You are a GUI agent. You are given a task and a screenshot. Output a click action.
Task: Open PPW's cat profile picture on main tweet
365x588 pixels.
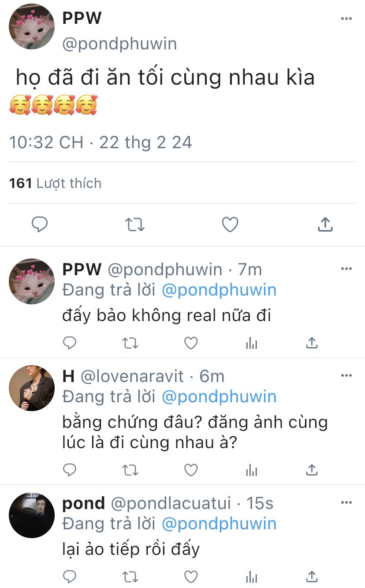coord(32,26)
